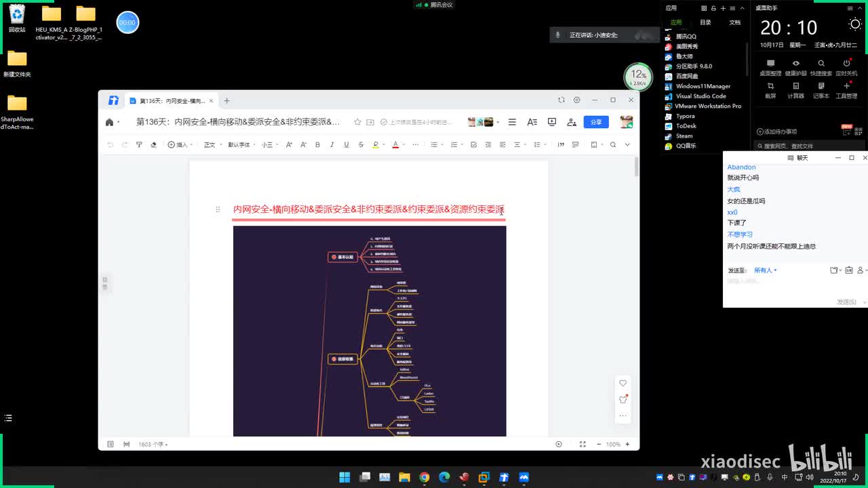This screenshot has width=868, height=488.
Task: Click the format painter icon
Action: tap(139, 144)
